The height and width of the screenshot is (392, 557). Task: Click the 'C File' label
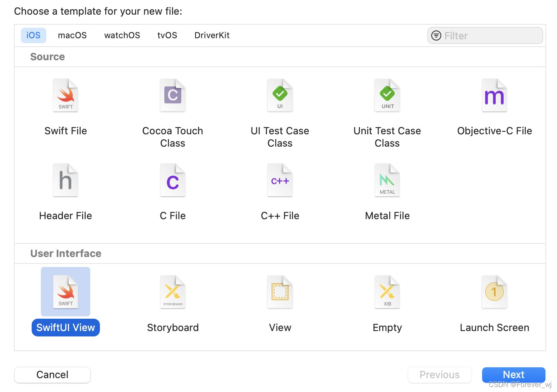(x=173, y=216)
